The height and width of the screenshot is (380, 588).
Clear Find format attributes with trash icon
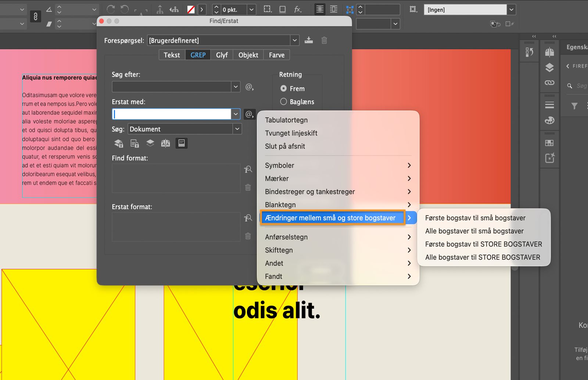tap(248, 188)
